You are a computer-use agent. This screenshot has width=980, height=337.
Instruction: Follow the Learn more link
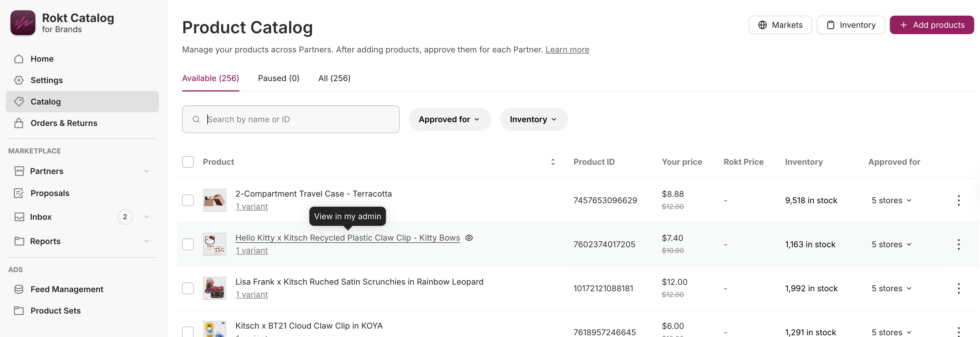pyautogui.click(x=567, y=50)
